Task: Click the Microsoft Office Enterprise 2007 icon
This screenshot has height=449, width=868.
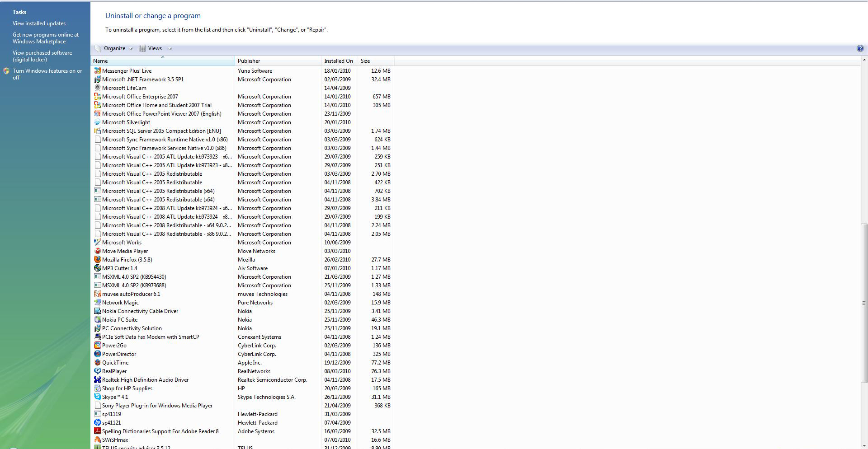Action: pyautogui.click(x=97, y=96)
